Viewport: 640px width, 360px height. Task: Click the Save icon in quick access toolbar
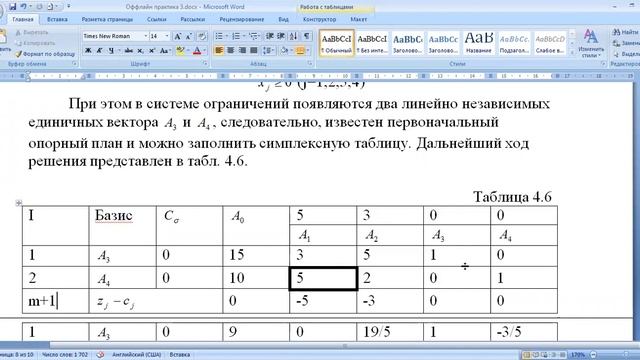pos(12,7)
